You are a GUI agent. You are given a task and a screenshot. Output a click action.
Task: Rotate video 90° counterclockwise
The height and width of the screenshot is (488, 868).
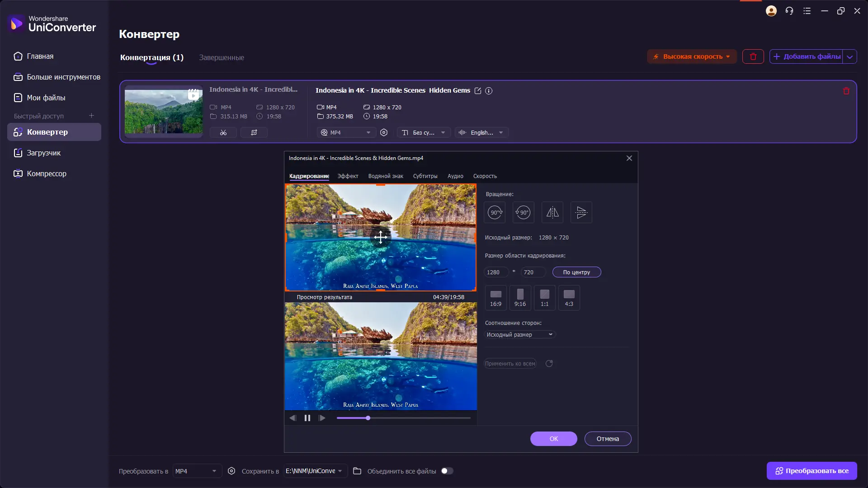click(x=524, y=212)
